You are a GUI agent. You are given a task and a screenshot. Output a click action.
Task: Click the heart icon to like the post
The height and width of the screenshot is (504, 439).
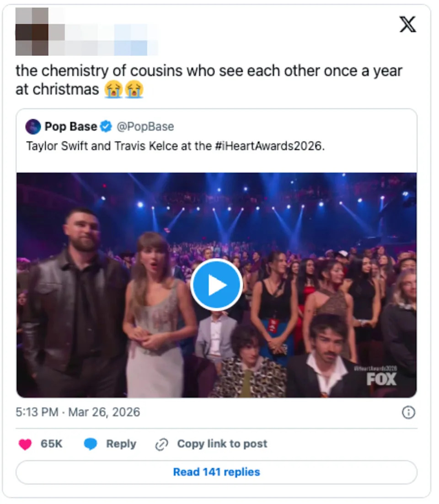[25, 444]
